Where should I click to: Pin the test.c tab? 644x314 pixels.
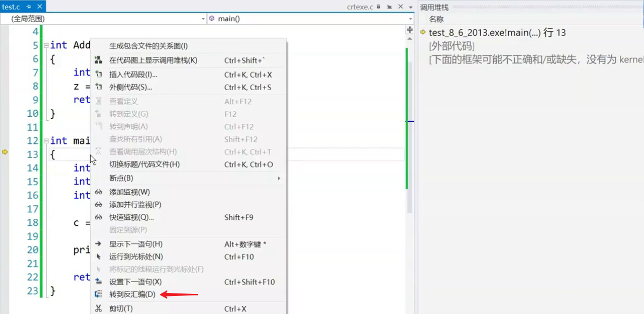29,7
